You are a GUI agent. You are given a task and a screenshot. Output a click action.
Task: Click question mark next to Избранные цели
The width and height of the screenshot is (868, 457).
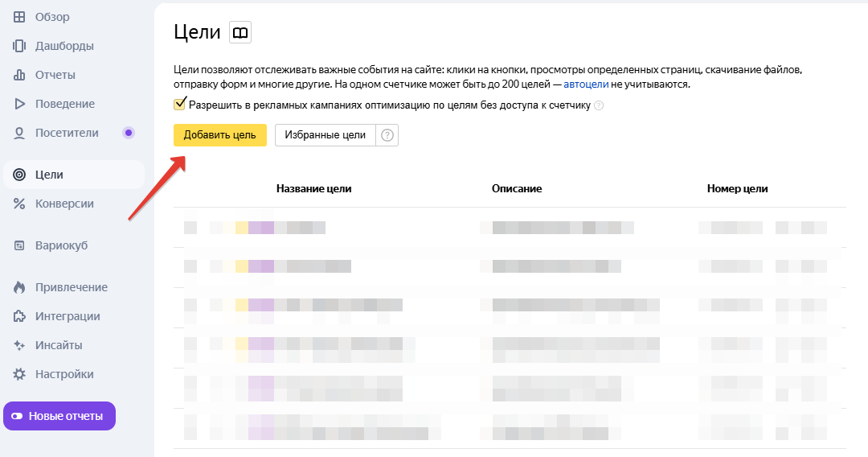tap(387, 135)
